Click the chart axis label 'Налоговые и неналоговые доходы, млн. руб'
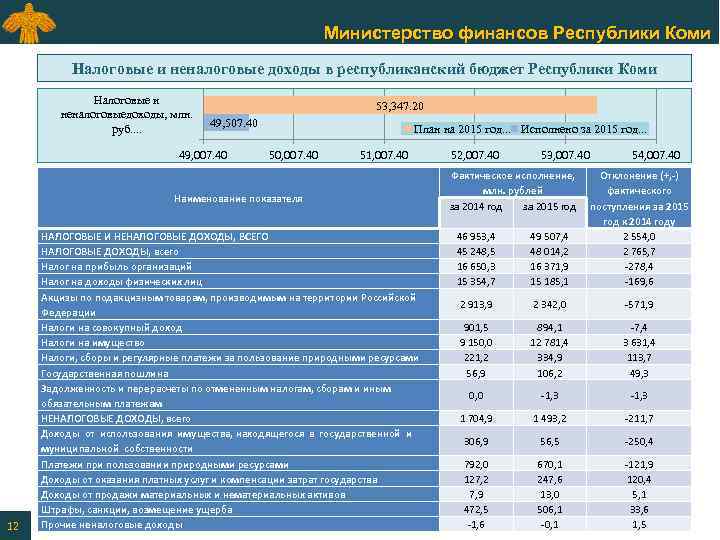This screenshot has height=540, width=720. coord(126,115)
